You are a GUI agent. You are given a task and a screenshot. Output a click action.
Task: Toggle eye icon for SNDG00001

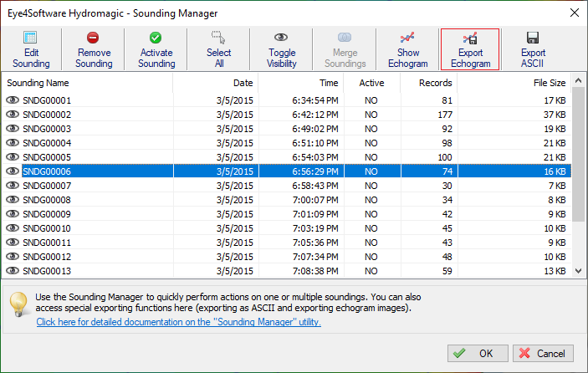click(x=13, y=100)
